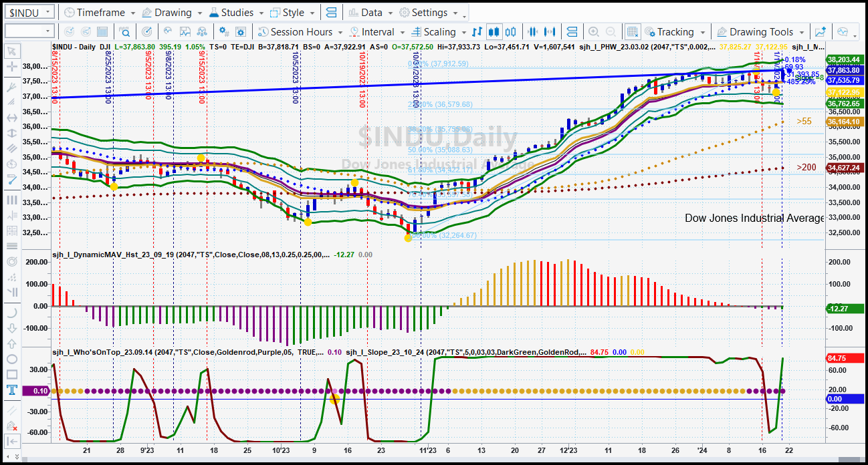Select the rectangle drawing tool
This screenshot has height=465, width=868.
(11, 374)
